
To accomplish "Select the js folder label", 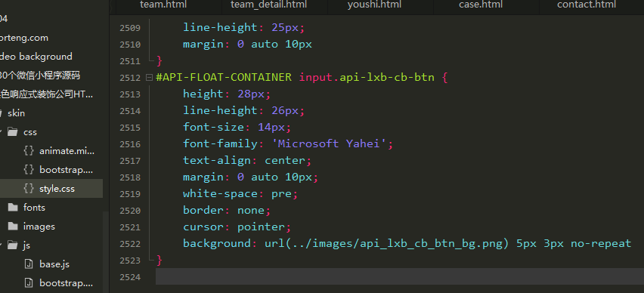I will pos(26,245).
